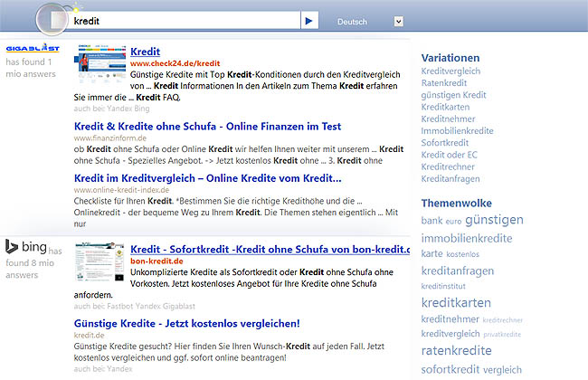Open the check24 result thumbnail
This screenshot has height=380, width=588.
100,63
